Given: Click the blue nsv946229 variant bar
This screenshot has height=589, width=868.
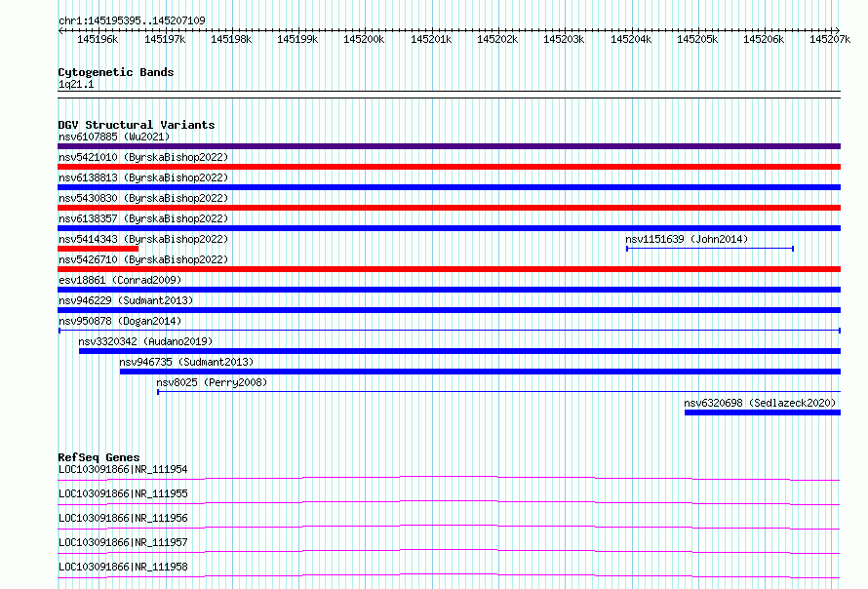Looking at the screenshot, I should (x=449, y=310).
